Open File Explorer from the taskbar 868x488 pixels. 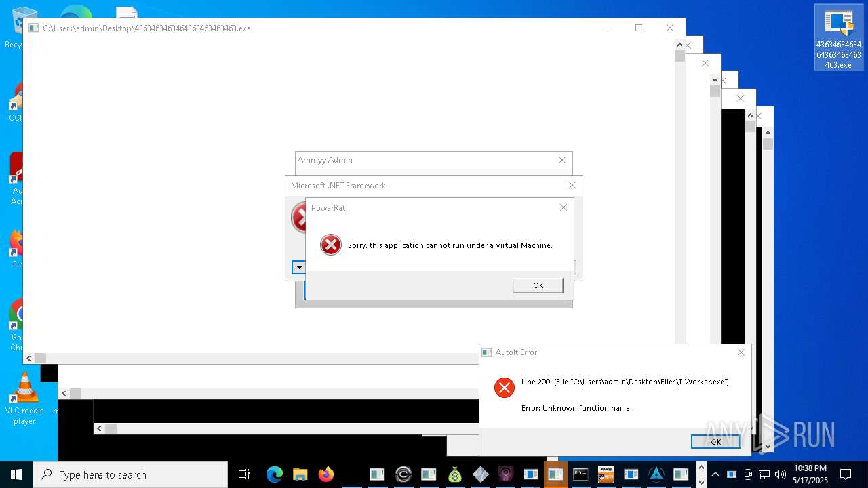pyautogui.click(x=300, y=474)
